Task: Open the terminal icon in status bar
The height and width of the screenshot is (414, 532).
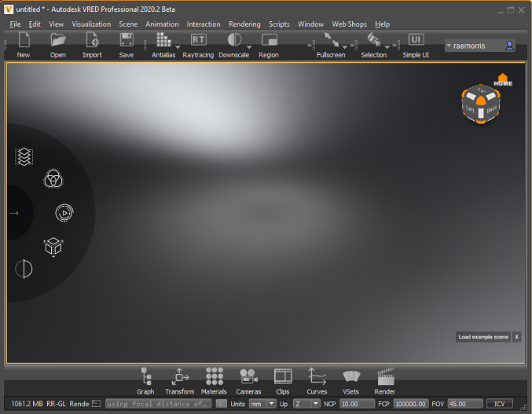Action: pos(97,404)
